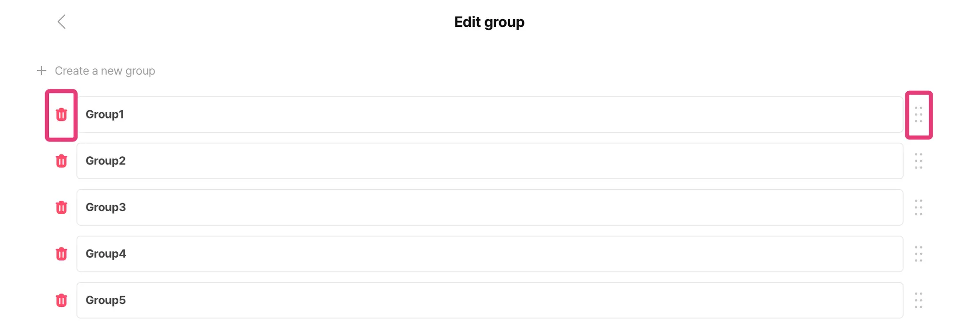980x336 pixels.
Task: Delete Group3 using its trash icon
Action: pyautogui.click(x=61, y=207)
